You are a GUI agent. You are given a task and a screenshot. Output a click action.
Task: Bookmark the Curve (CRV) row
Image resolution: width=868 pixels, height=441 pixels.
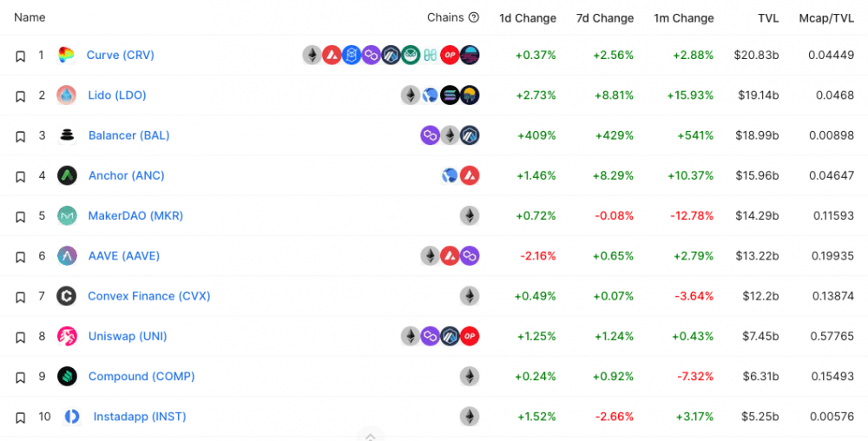pos(21,56)
